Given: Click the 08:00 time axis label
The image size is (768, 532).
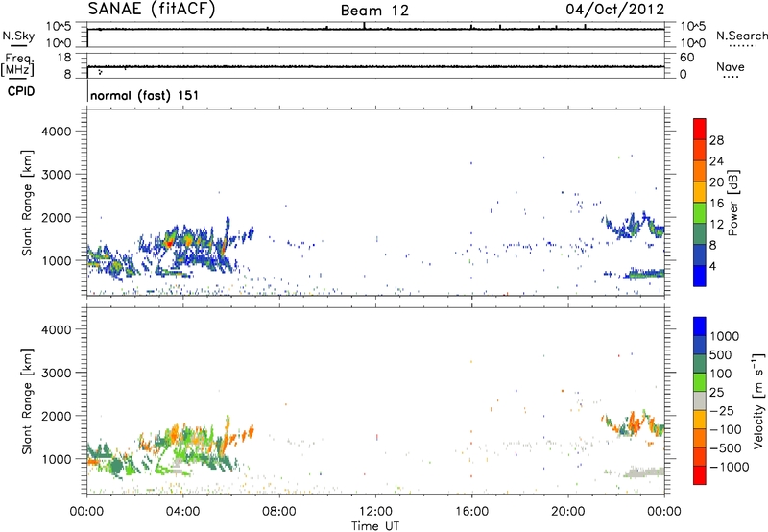Looking at the screenshot, I should (278, 512).
